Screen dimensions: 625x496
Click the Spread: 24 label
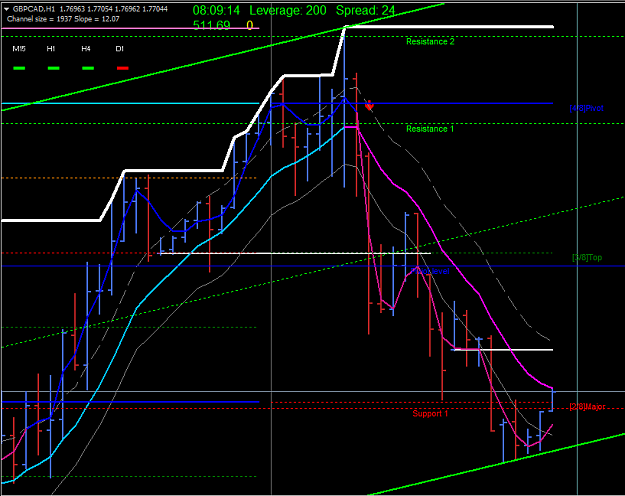coord(365,10)
